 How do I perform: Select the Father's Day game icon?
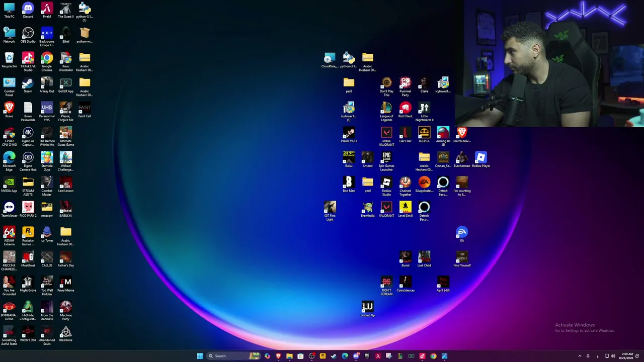[x=65, y=259]
